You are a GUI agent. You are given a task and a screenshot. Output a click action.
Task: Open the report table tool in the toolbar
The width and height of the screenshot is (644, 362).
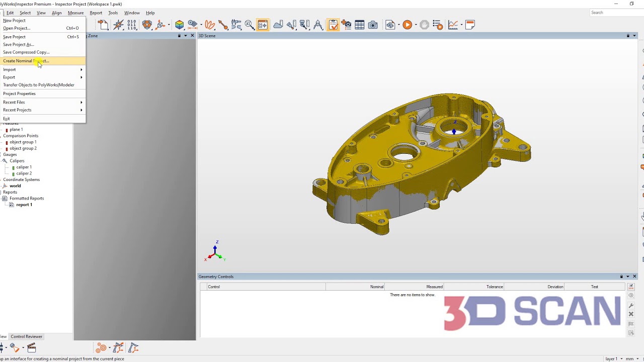[x=359, y=25]
